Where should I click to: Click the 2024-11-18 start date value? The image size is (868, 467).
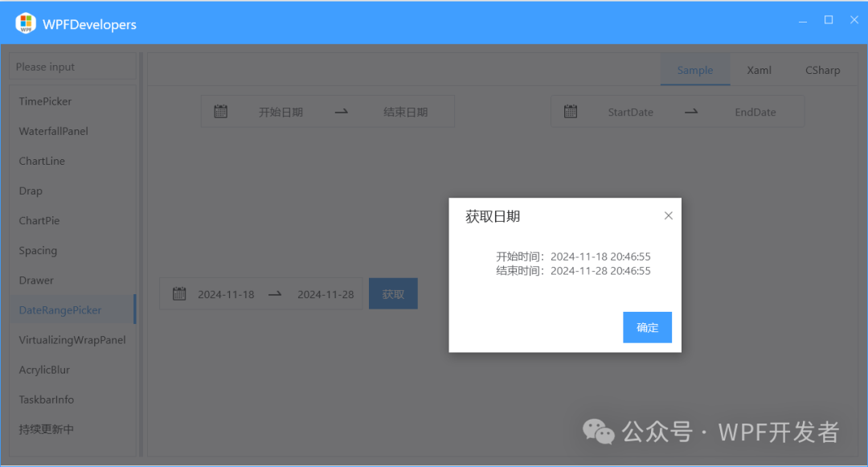pyautogui.click(x=226, y=294)
